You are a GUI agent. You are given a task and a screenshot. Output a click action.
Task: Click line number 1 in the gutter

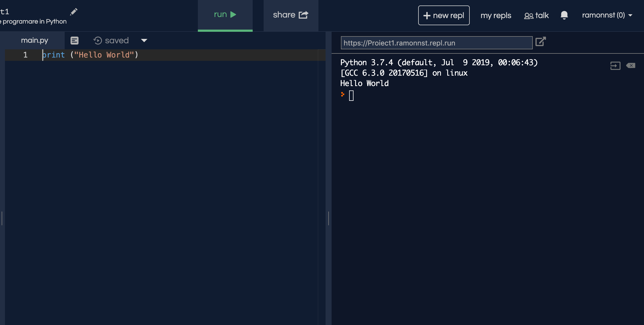25,55
